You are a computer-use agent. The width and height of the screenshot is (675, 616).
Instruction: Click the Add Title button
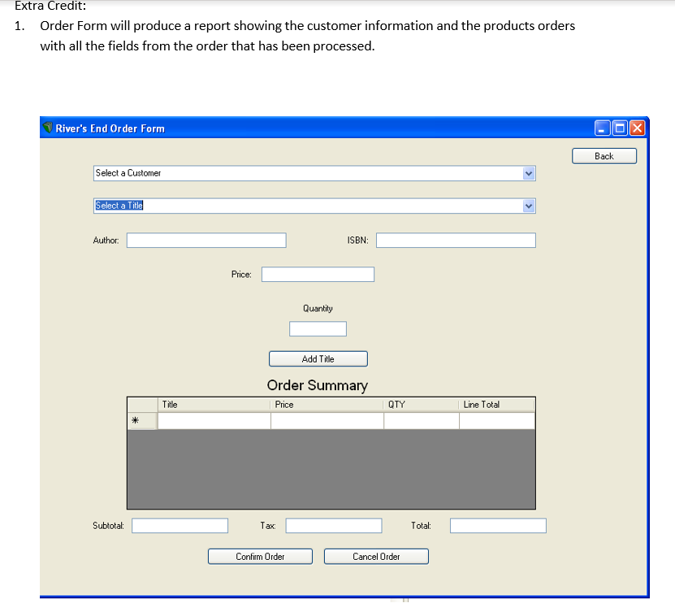[318, 358]
